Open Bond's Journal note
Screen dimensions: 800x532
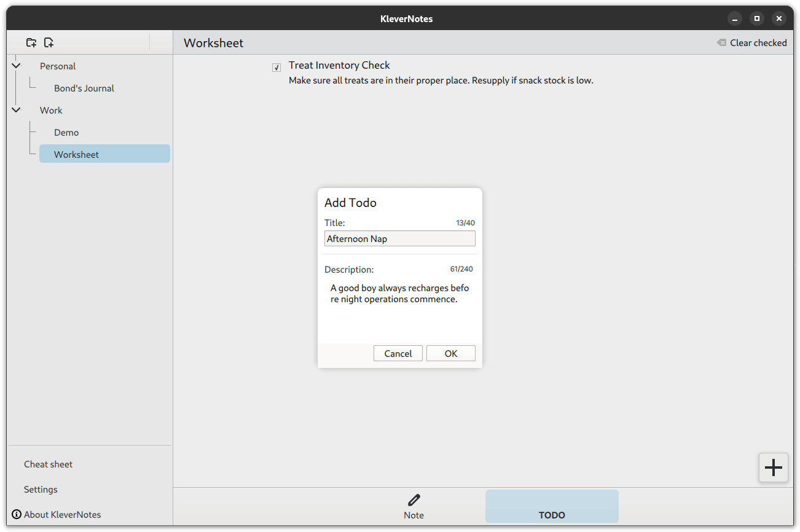tap(84, 88)
